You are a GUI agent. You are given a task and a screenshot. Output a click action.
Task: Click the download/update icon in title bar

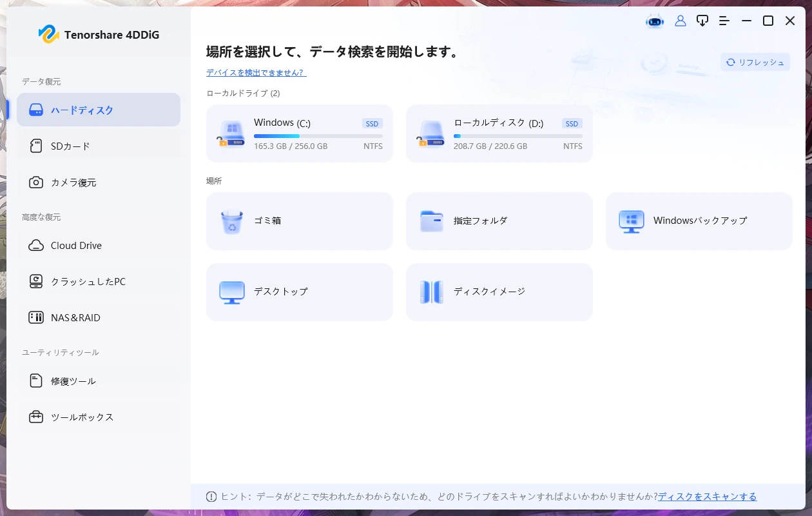tap(702, 21)
